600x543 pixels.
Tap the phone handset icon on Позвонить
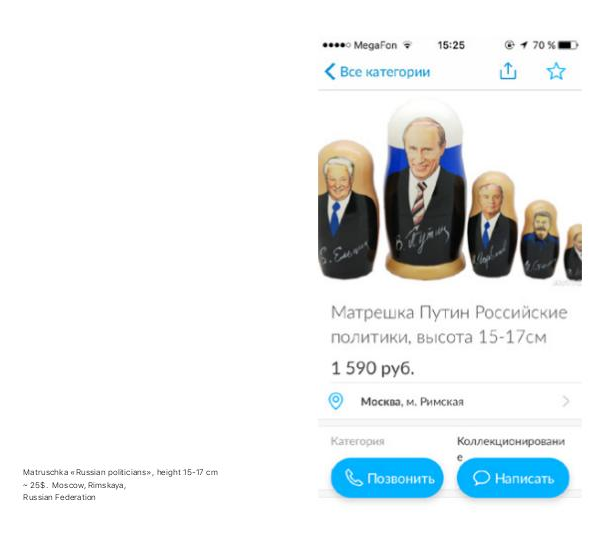tap(354, 478)
